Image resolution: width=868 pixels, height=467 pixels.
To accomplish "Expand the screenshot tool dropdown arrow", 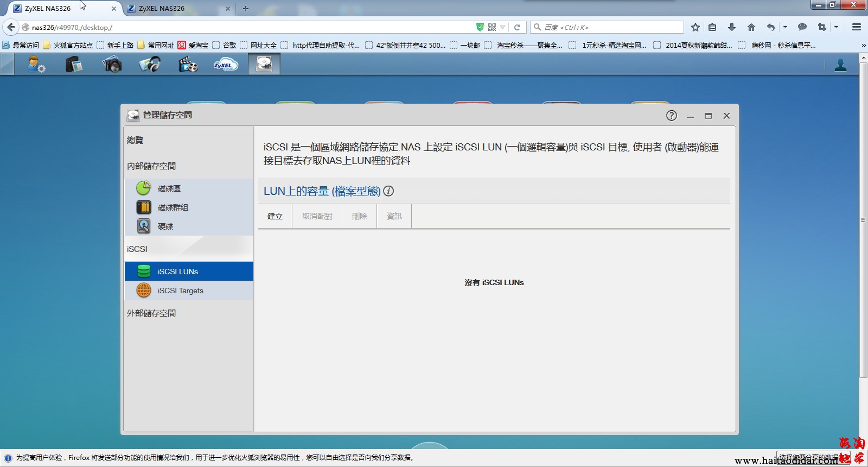I will [836, 27].
